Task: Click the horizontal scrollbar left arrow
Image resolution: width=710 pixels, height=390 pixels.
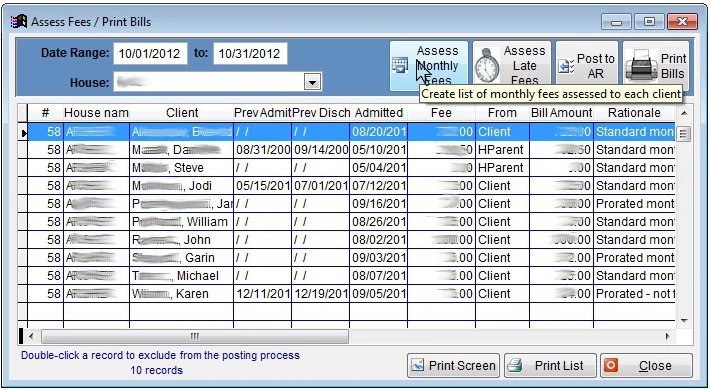Action: pyautogui.click(x=31, y=336)
